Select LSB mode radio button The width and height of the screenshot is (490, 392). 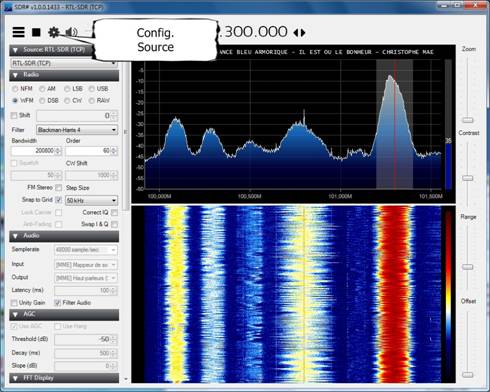point(67,89)
